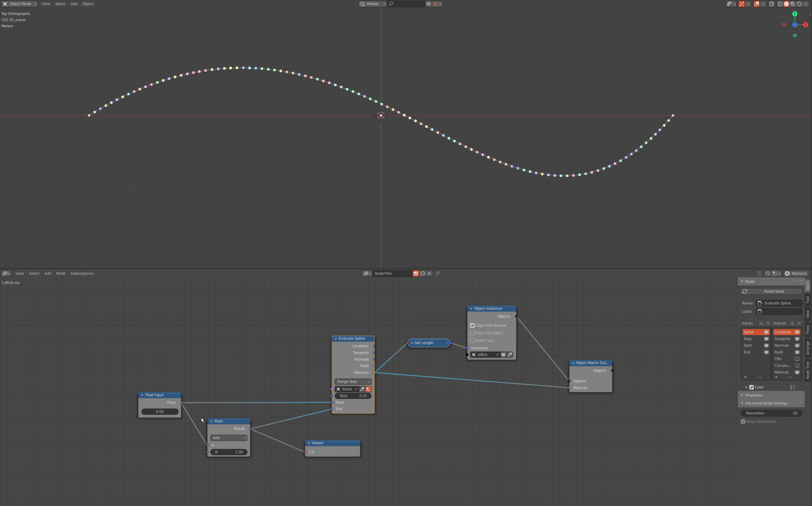Toggle auto-update icon on the Bezie spline field
Screen dimensions: 812x506
(x=368, y=389)
